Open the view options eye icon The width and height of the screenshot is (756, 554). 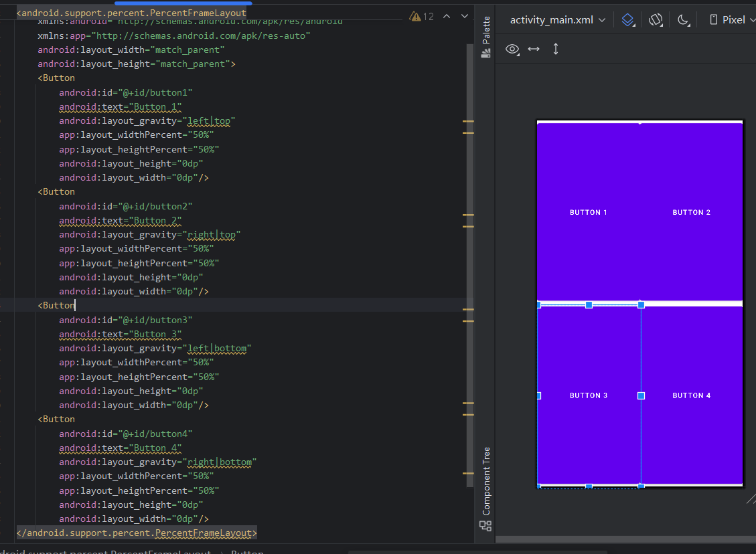(512, 49)
